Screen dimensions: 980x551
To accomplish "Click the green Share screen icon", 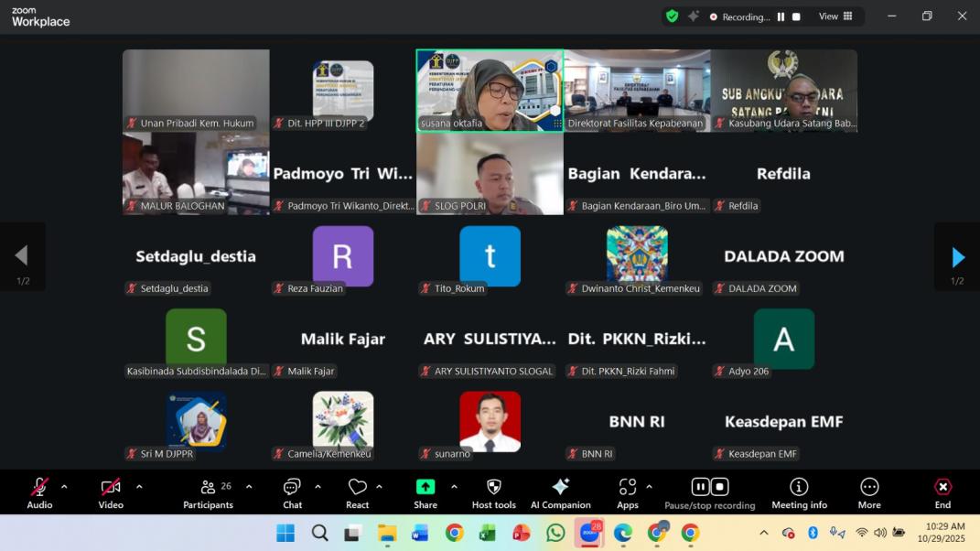I will (x=425, y=488).
